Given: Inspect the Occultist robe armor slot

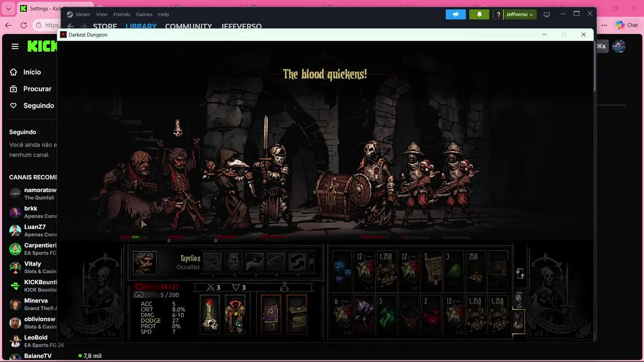Looking at the screenshot, I should coord(234,313).
